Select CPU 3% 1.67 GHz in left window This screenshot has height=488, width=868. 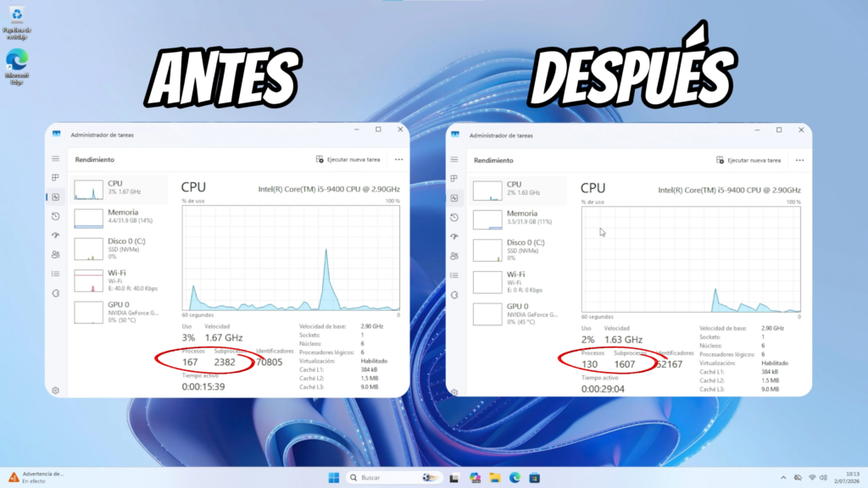click(120, 188)
